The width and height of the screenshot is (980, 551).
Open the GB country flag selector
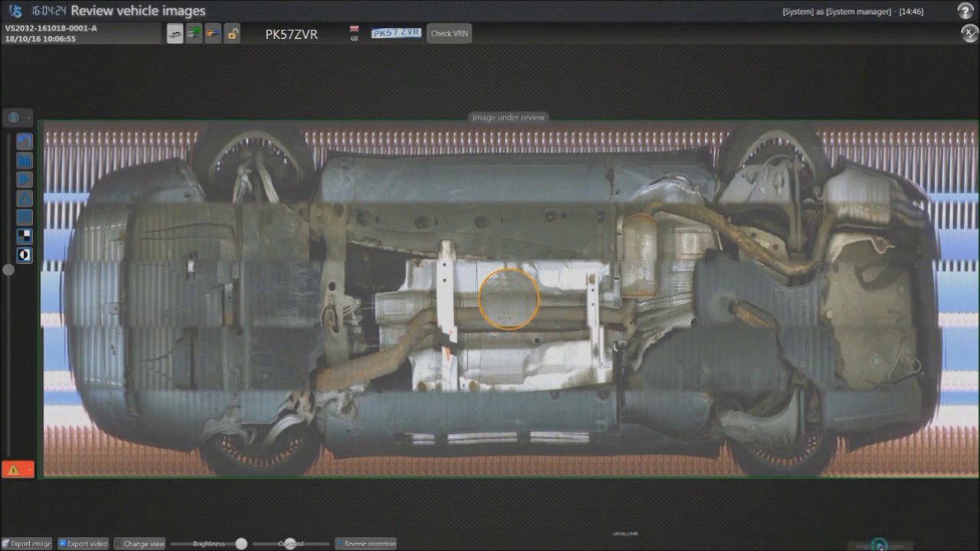[x=354, y=33]
